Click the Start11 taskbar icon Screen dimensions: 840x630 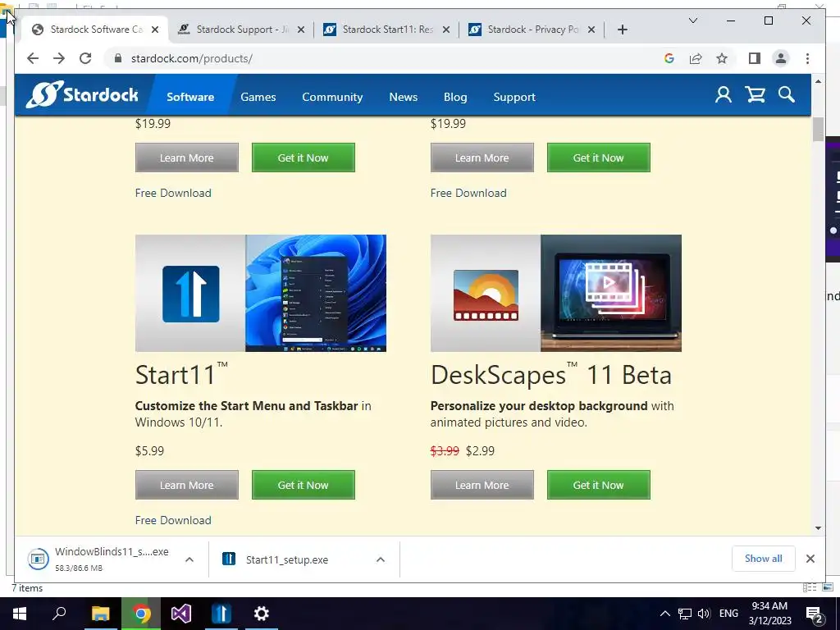(x=221, y=614)
